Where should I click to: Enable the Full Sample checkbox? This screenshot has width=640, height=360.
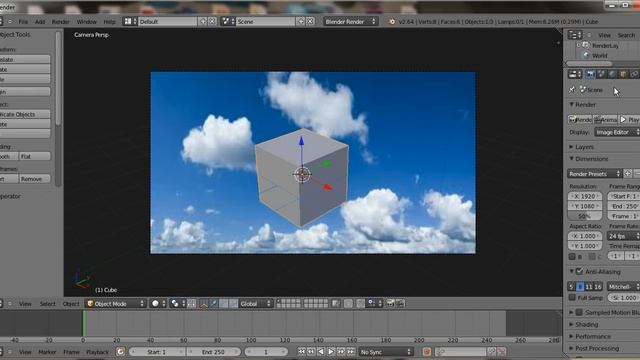pyautogui.click(x=572, y=298)
